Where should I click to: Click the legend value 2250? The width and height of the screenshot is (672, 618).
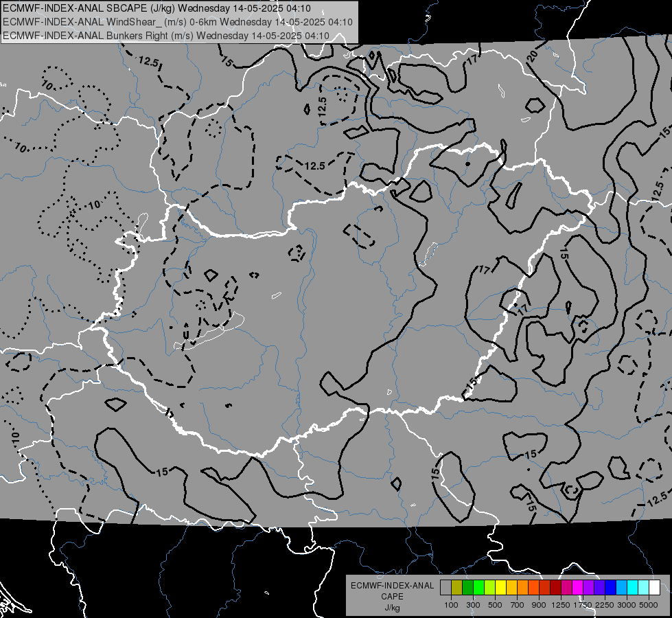[x=605, y=605]
